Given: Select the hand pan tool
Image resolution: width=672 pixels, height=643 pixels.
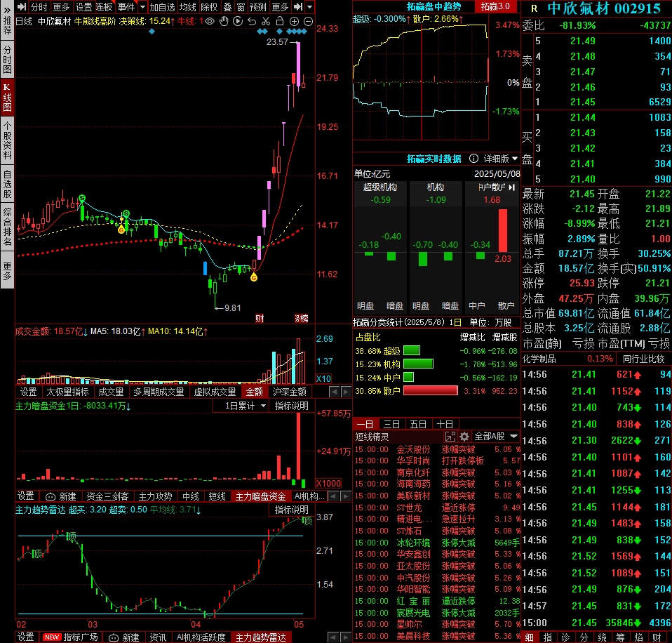Looking at the screenshot, I should coord(224,21).
